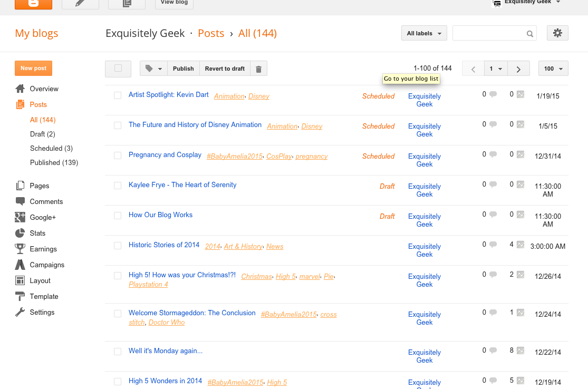The width and height of the screenshot is (588, 389).
Task: Click Posts breadcrumb in header
Action: click(211, 33)
